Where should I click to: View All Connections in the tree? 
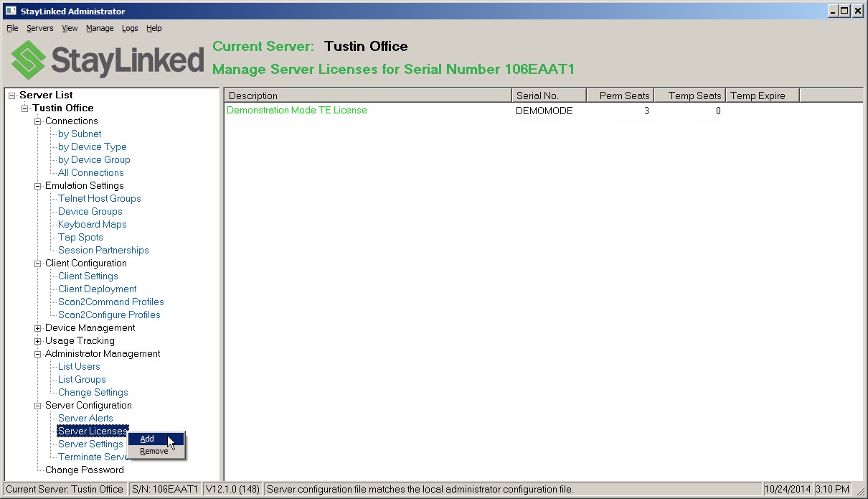coord(90,172)
